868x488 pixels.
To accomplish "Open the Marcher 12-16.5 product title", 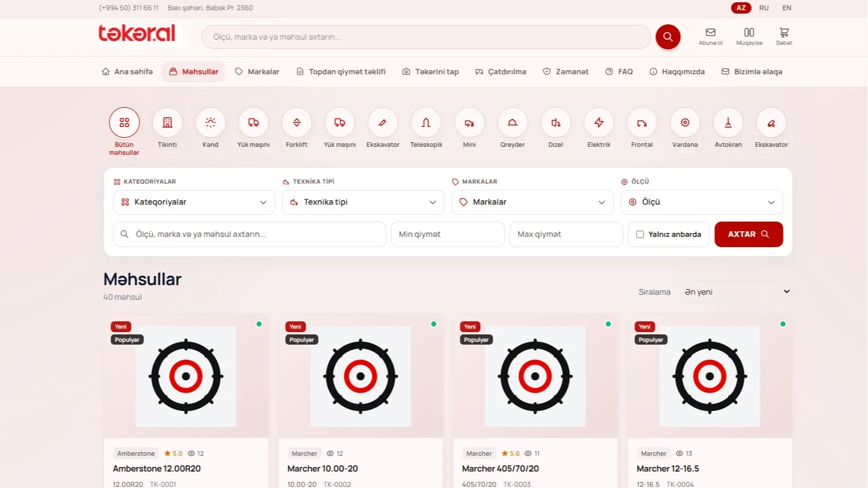I will point(668,469).
